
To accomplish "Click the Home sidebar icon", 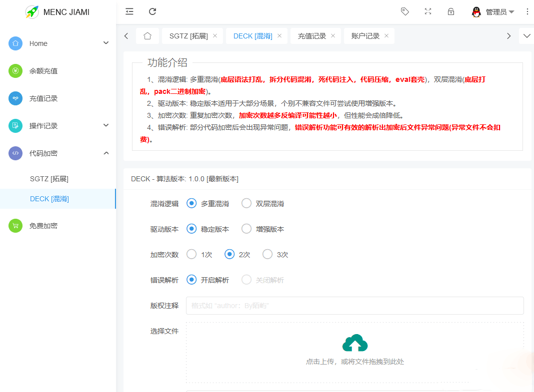I will tap(15, 43).
